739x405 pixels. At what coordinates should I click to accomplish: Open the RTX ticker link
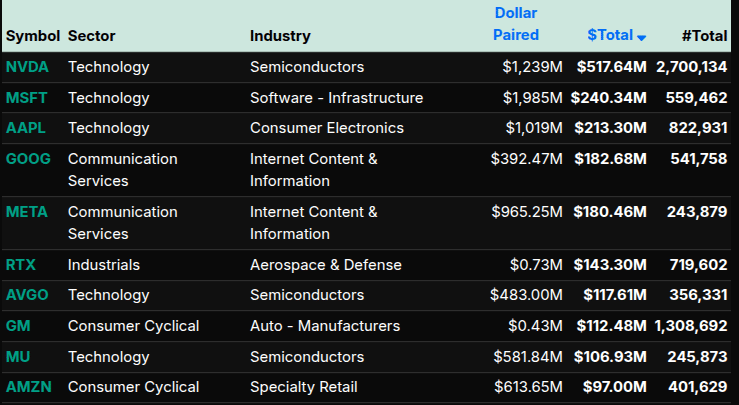(21, 265)
